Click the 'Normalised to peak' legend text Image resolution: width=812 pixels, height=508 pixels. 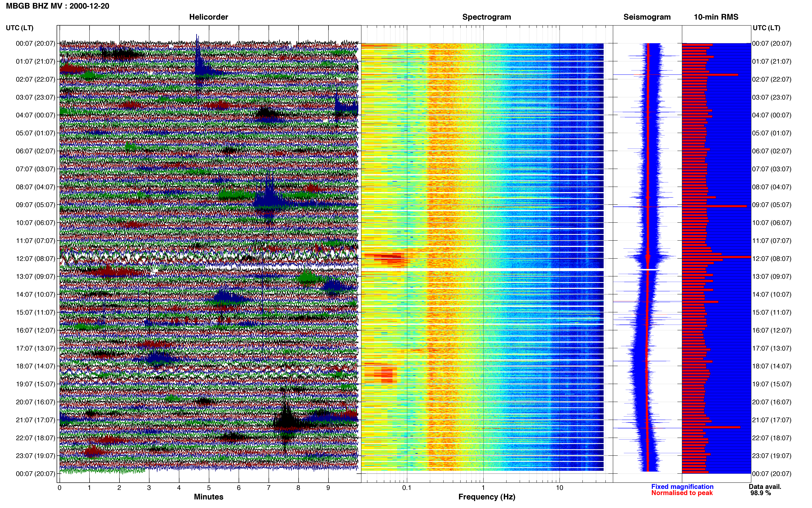(x=682, y=493)
